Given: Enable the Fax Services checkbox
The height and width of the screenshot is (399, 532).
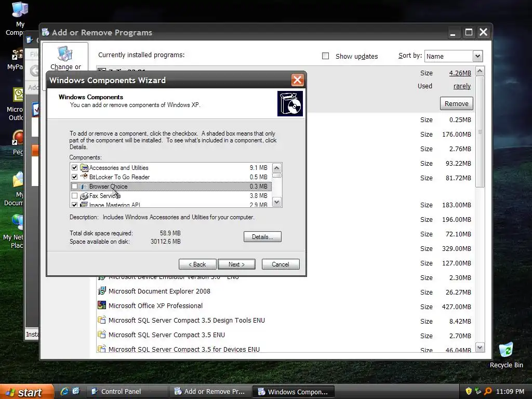Looking at the screenshot, I should [75, 196].
